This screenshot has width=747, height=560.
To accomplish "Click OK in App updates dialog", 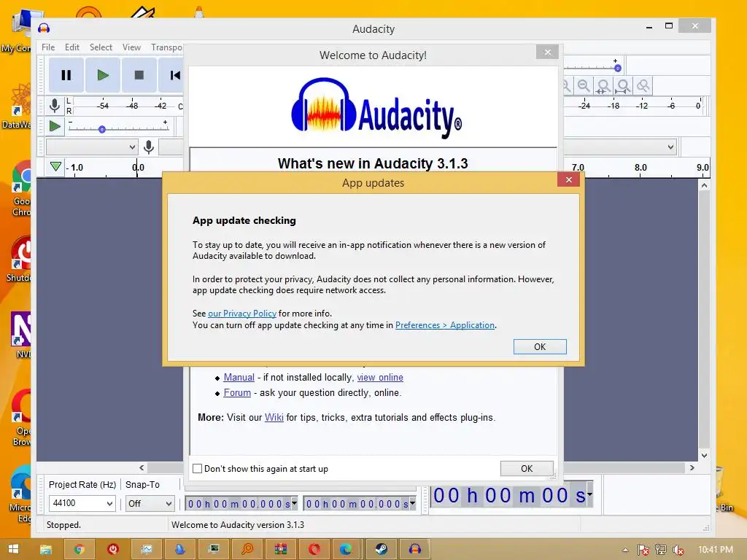I will click(x=540, y=346).
